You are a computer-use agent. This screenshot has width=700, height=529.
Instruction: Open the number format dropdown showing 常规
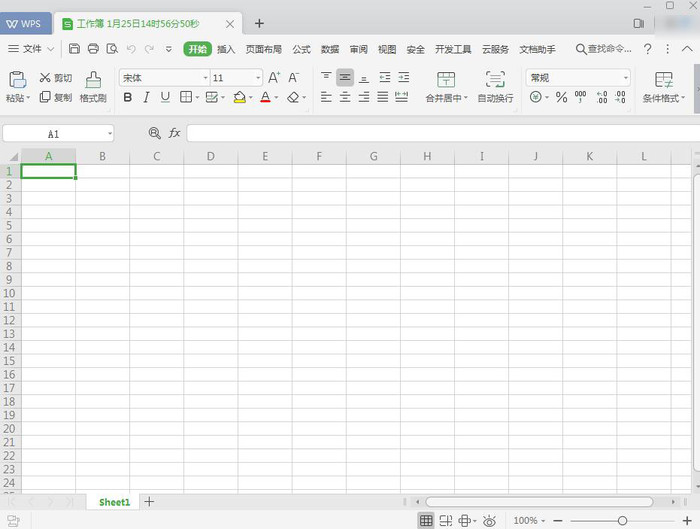coord(626,78)
